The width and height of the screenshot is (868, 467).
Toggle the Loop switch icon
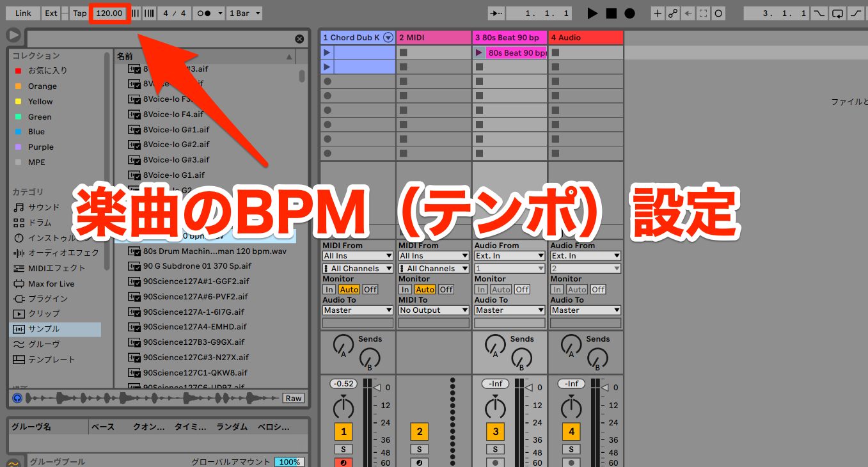pos(837,13)
